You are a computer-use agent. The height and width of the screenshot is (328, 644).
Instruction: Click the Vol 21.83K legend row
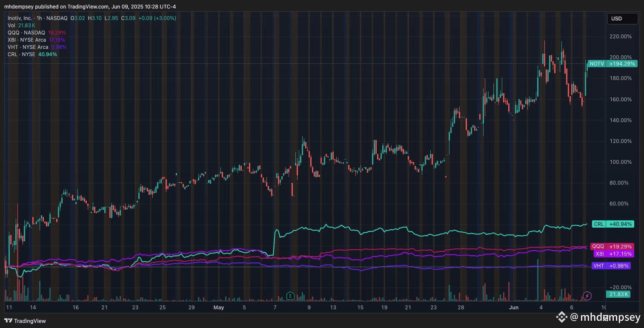tap(22, 26)
